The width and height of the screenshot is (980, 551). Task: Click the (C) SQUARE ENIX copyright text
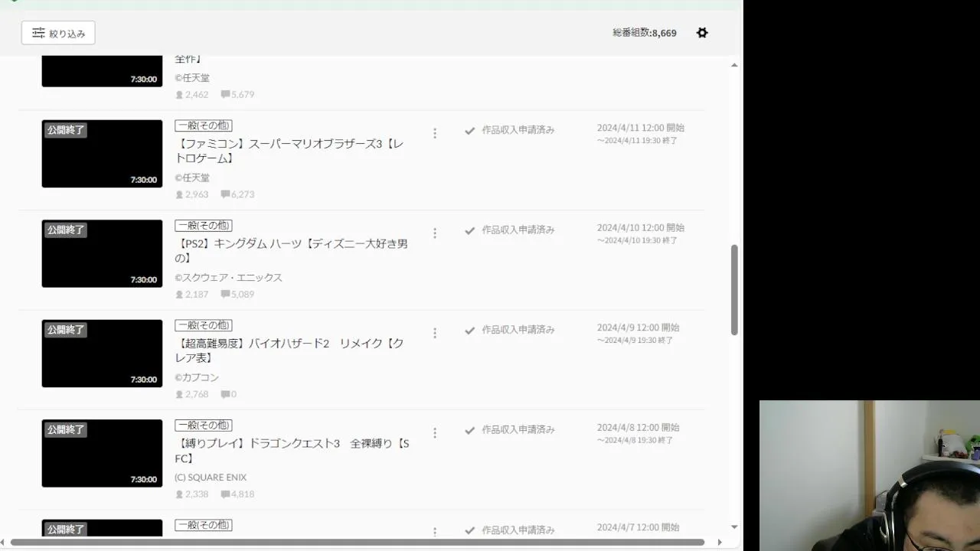coord(211,478)
